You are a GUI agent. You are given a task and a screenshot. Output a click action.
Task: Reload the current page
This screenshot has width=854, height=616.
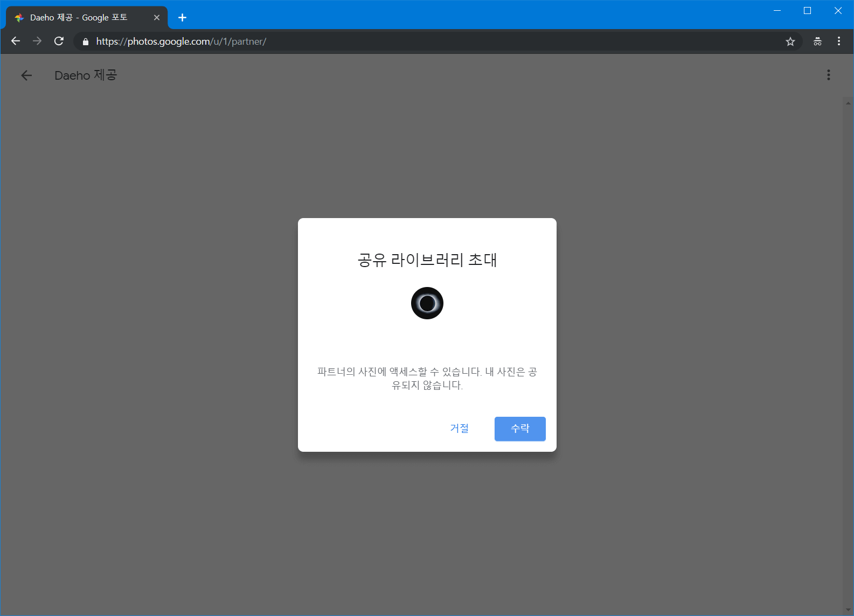pyautogui.click(x=59, y=41)
